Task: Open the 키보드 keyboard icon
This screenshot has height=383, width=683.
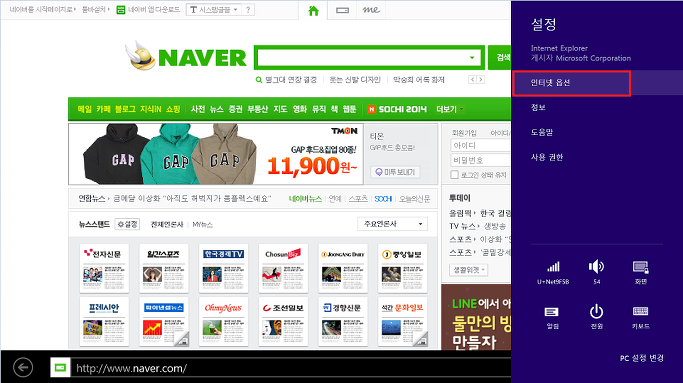Action: pyautogui.click(x=641, y=317)
